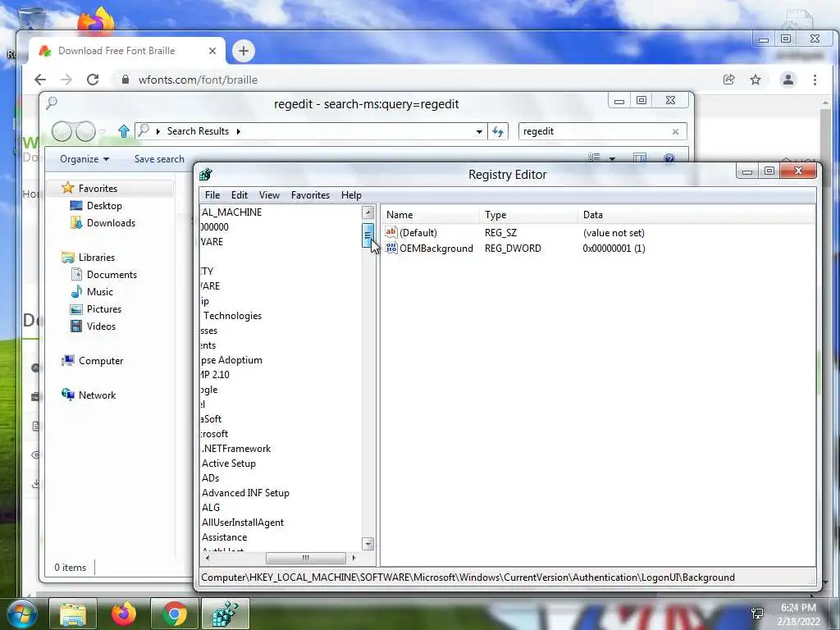
Task: Open Pictures library in navigation pane
Action: 104,309
